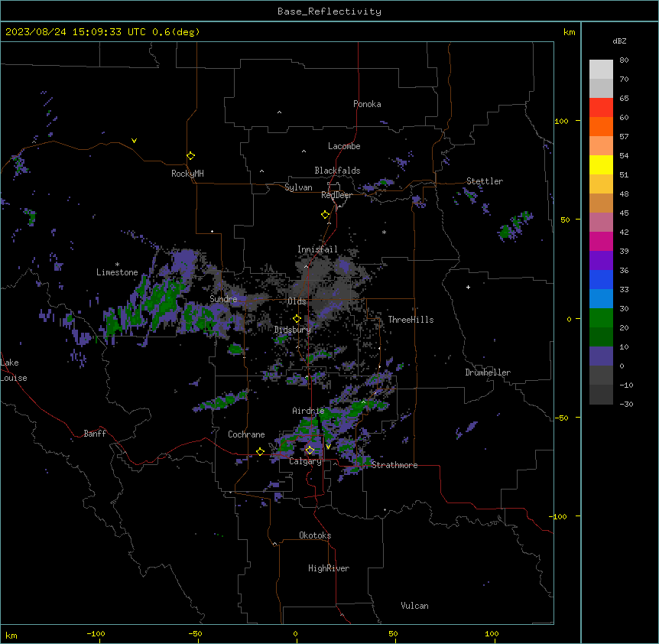The height and width of the screenshot is (644, 659).
Task: Click the Base_Reflectivity title text
Action: tap(329, 11)
